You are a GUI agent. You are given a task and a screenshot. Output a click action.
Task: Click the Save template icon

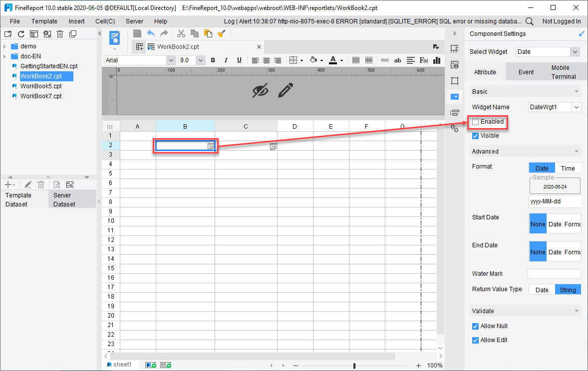point(137,34)
